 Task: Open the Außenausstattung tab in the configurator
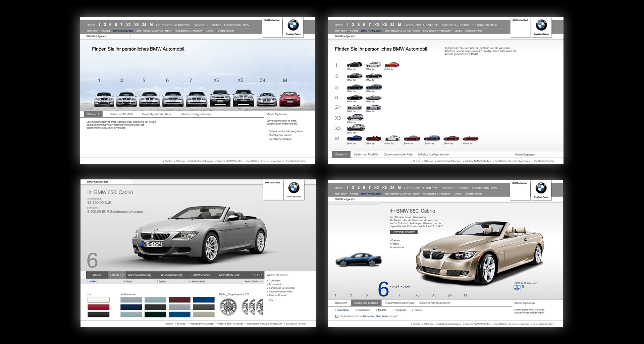(x=140, y=275)
